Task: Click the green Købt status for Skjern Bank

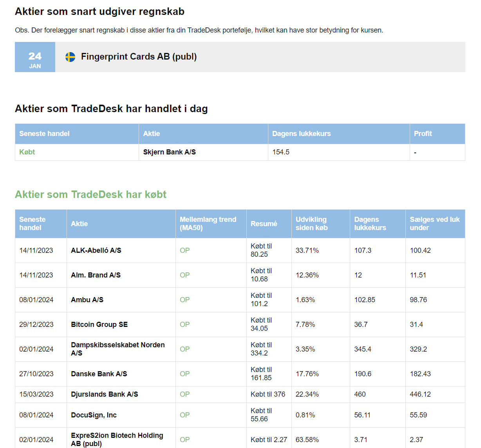Action: [27, 152]
